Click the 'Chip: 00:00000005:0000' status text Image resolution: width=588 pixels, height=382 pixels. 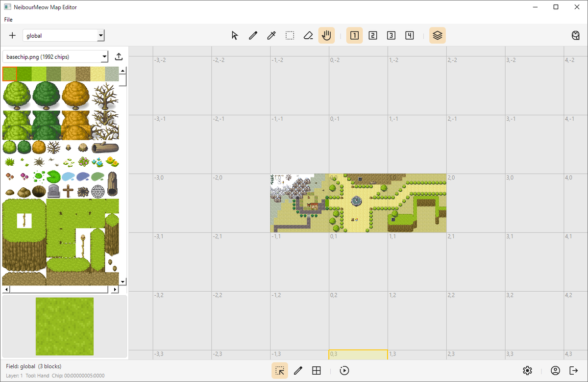[78, 376]
